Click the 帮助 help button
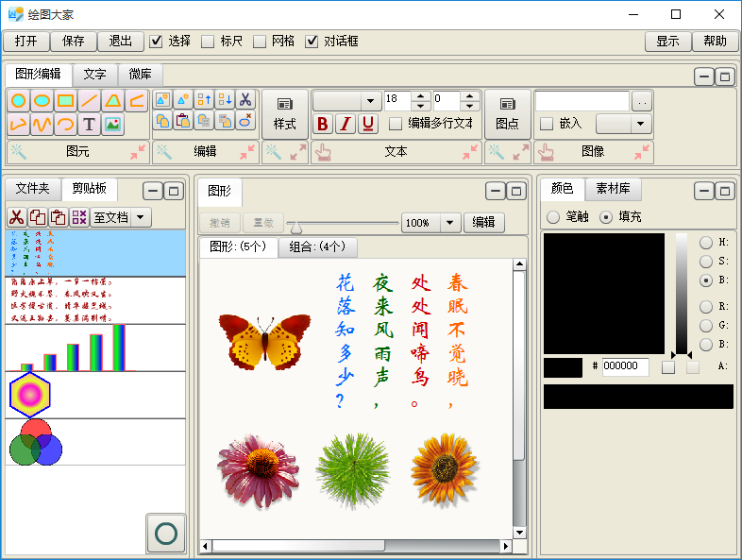This screenshot has width=742, height=560. [715, 42]
